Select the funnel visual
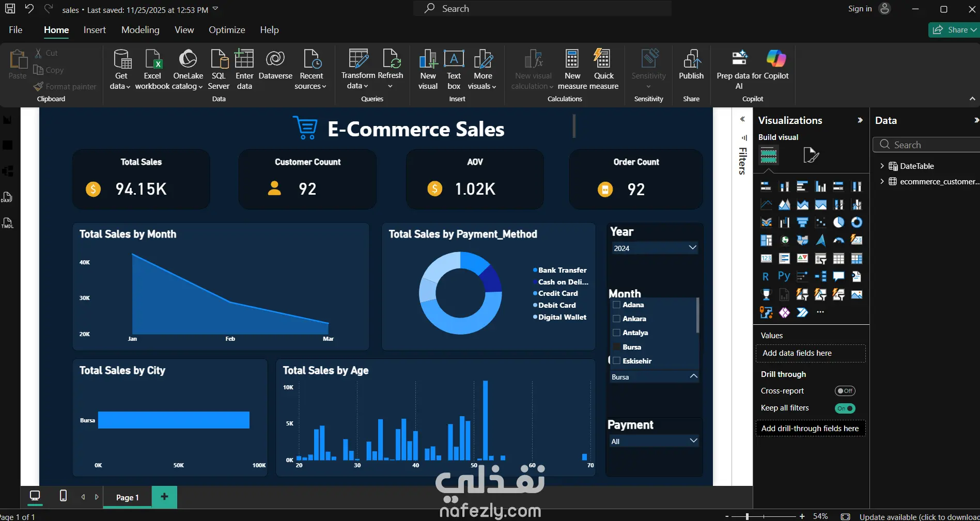This screenshot has height=521, width=980. point(802,223)
